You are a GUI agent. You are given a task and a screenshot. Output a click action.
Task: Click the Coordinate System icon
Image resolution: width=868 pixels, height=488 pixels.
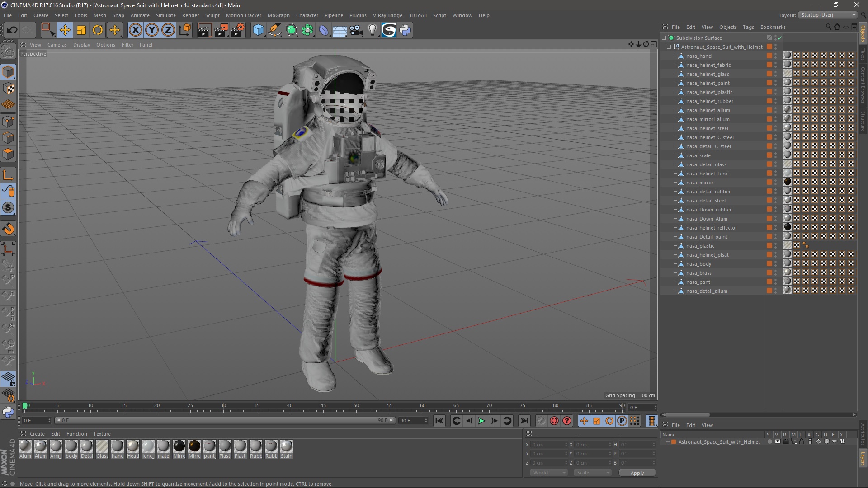tap(185, 30)
